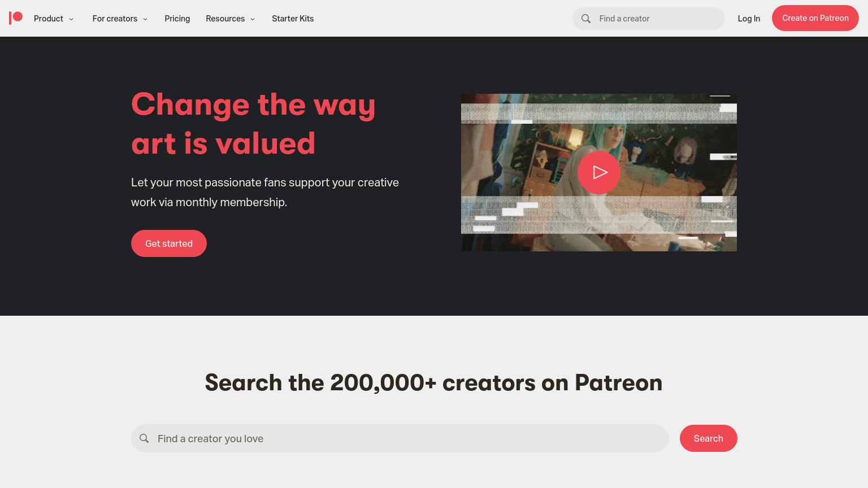Click the Patreon logo icon

[16, 18]
